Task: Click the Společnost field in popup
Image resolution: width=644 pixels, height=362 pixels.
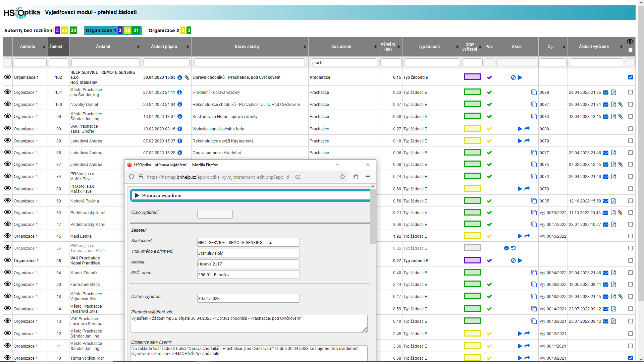Action: point(249,242)
